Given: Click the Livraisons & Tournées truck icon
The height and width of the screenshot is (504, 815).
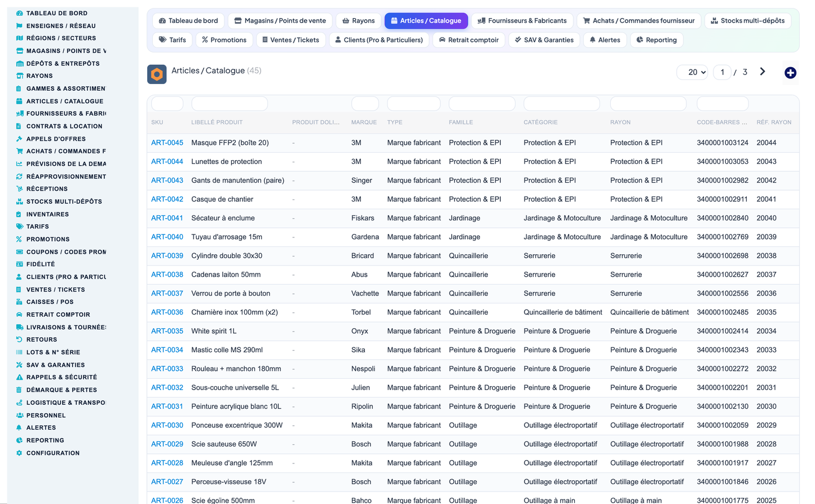Looking at the screenshot, I should click(19, 327).
